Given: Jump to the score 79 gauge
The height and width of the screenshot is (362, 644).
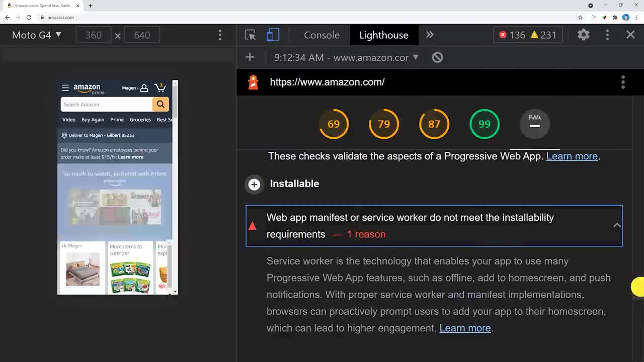Looking at the screenshot, I should pyautogui.click(x=384, y=124).
